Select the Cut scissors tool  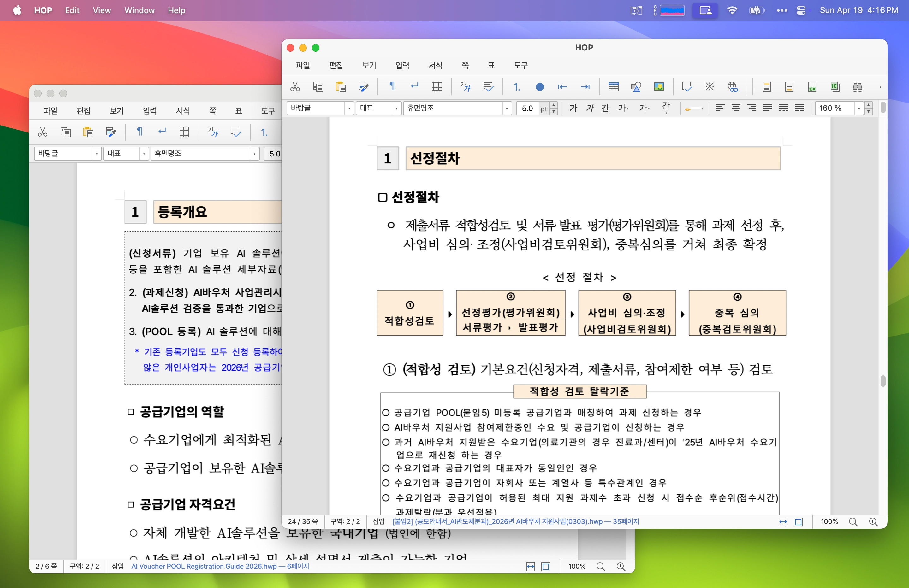pos(295,87)
